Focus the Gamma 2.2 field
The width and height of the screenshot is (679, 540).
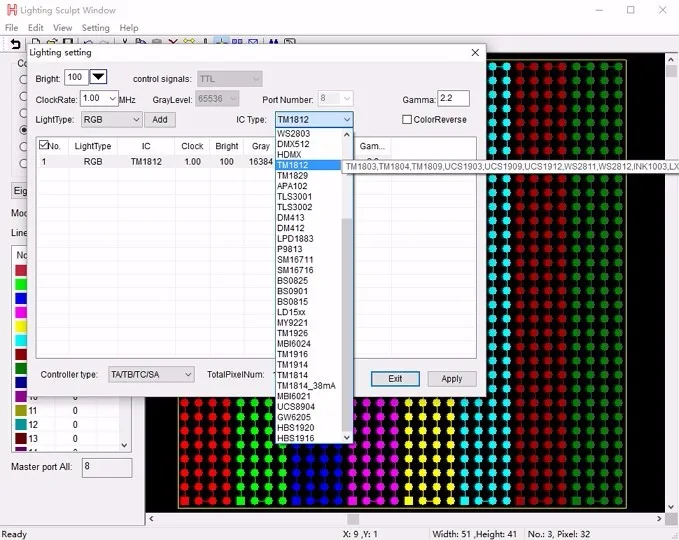pyautogui.click(x=453, y=98)
